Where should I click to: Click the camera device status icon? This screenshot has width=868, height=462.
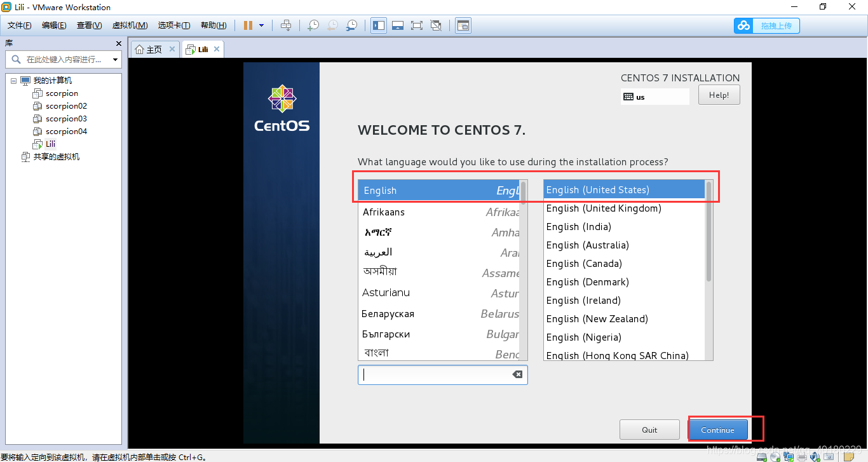tap(829, 456)
